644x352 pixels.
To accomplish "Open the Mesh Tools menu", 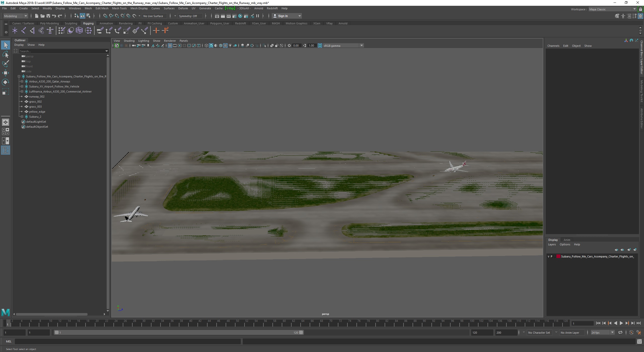I will point(119,8).
